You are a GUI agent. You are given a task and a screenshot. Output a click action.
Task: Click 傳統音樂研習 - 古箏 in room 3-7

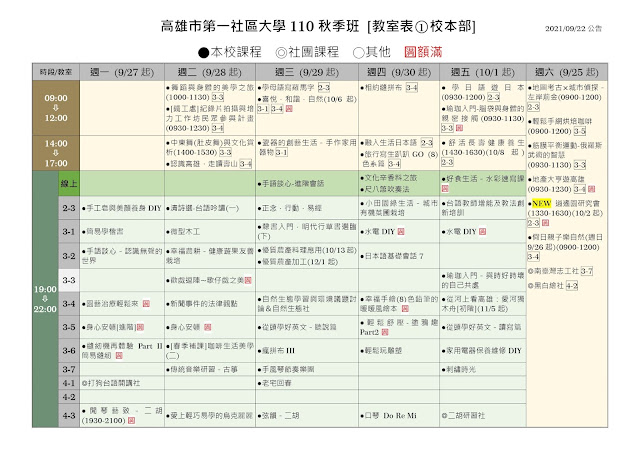tap(202, 370)
